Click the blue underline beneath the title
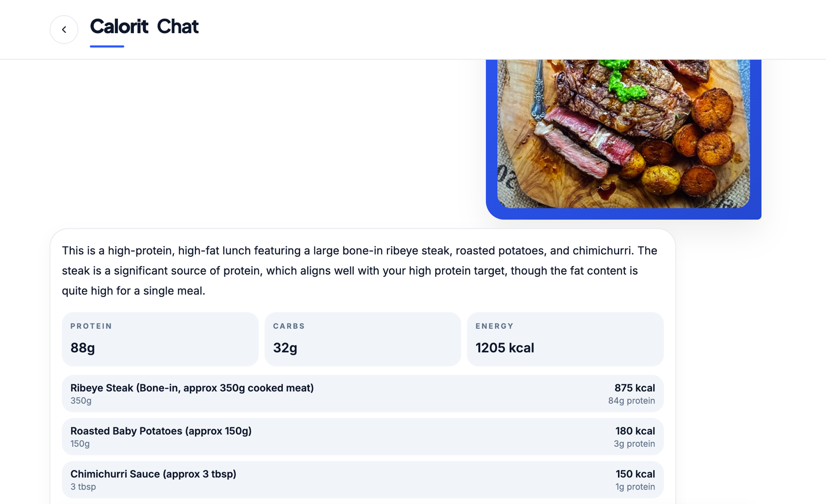This screenshot has width=826, height=504. [x=107, y=46]
